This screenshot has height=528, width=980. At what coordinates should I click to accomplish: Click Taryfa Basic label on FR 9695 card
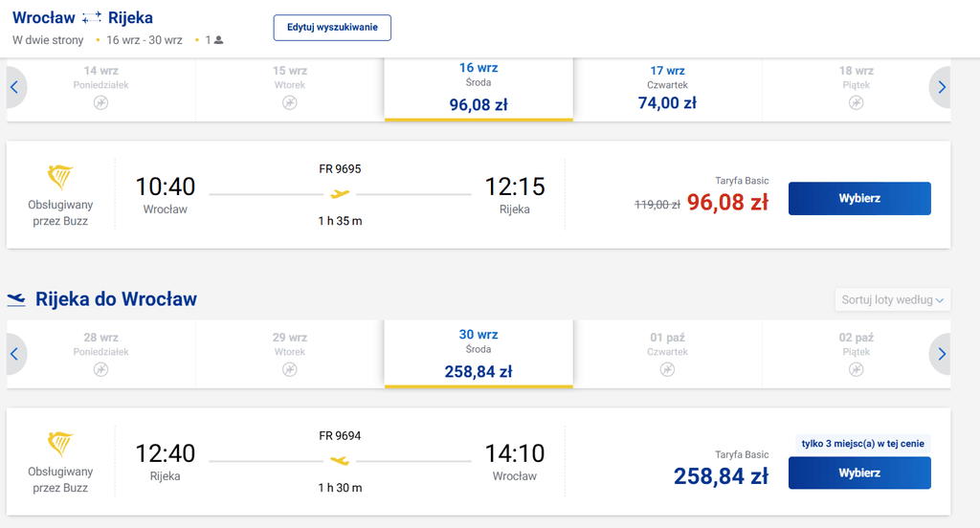pyautogui.click(x=742, y=181)
